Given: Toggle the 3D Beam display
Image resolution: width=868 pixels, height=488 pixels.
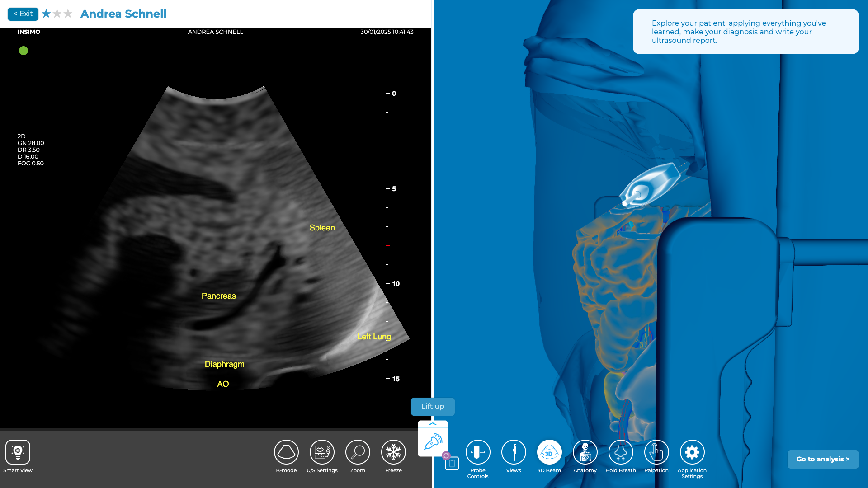Looking at the screenshot, I should 549,452.
